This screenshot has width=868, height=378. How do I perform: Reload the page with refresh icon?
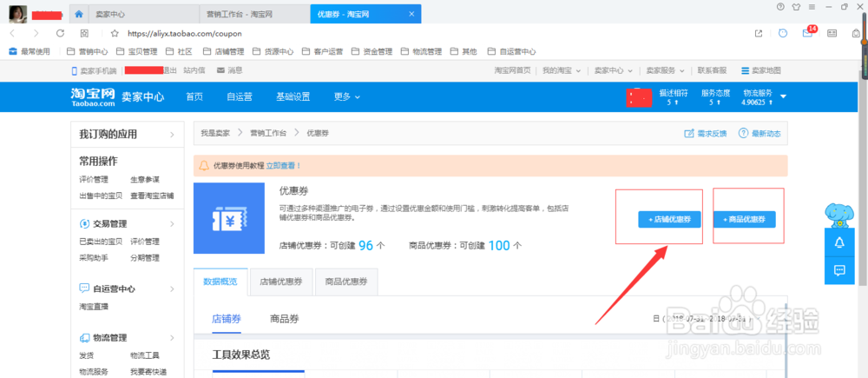61,33
